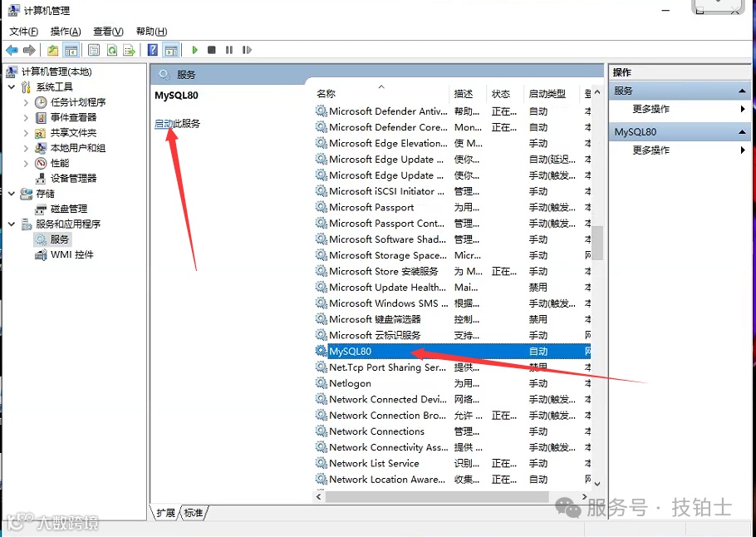The height and width of the screenshot is (537, 756).
Task: Click the Back arrow toolbar icon
Action: point(12,50)
